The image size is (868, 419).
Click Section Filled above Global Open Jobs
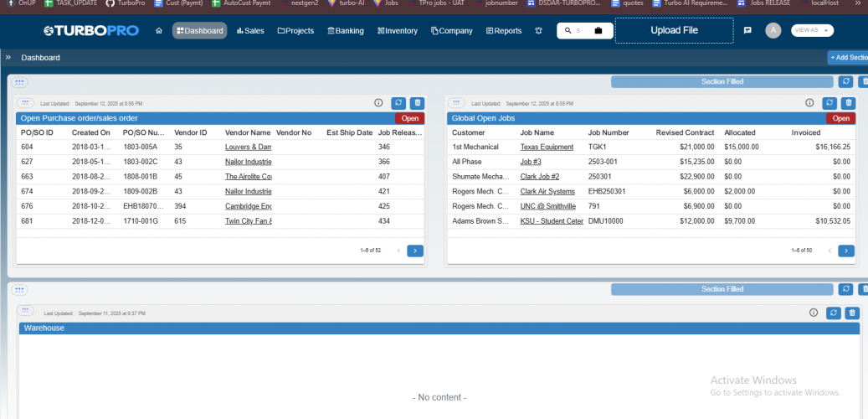[x=722, y=81]
